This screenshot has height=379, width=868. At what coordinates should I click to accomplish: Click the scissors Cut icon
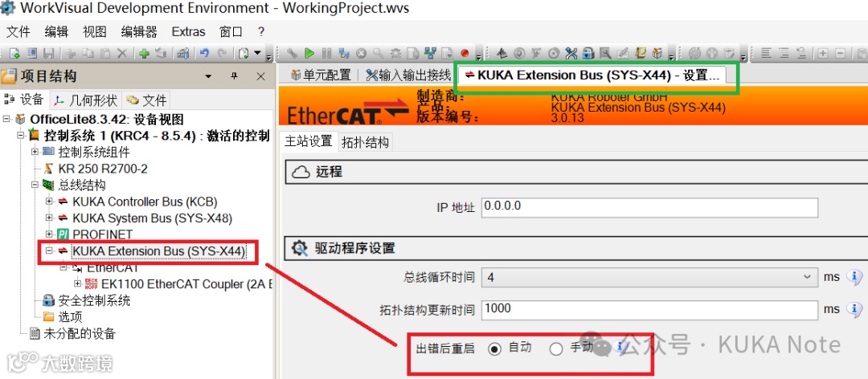(70, 54)
